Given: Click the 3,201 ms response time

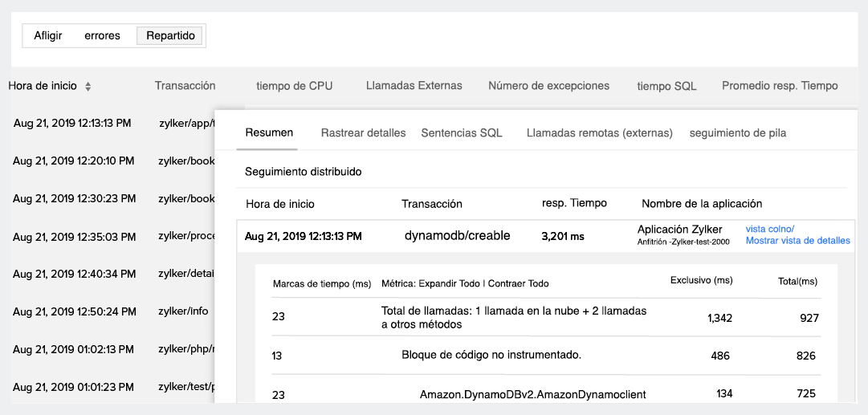Looking at the screenshot, I should click(x=562, y=236).
